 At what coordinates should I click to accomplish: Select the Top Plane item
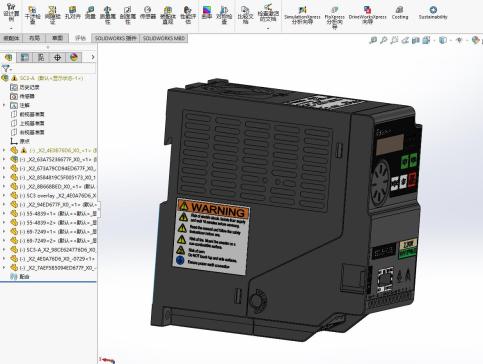32,123
